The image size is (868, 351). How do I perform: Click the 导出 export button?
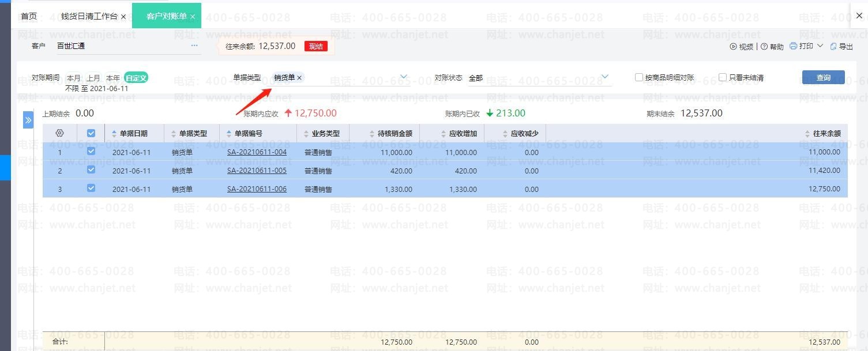(841, 47)
